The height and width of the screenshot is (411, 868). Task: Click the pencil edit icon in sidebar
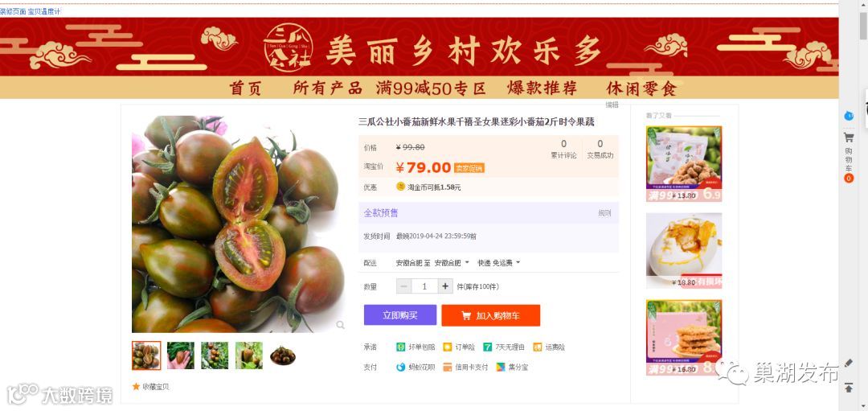pyautogui.click(x=849, y=364)
